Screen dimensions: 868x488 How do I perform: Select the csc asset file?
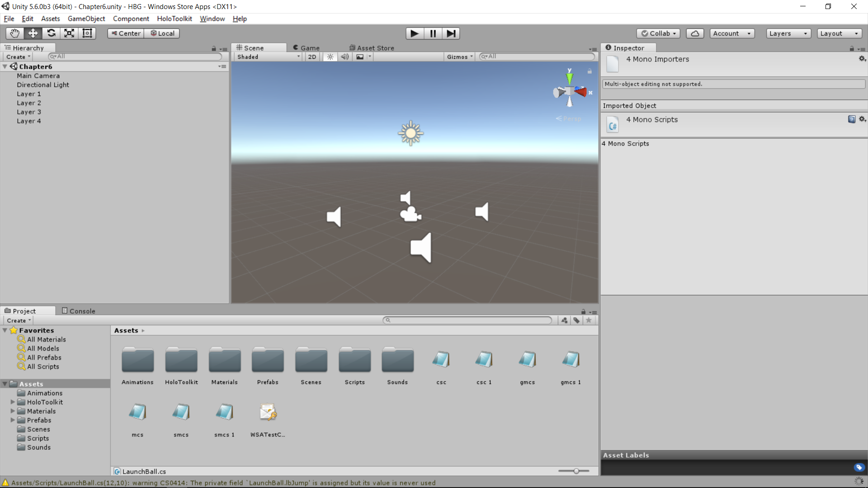point(441,360)
